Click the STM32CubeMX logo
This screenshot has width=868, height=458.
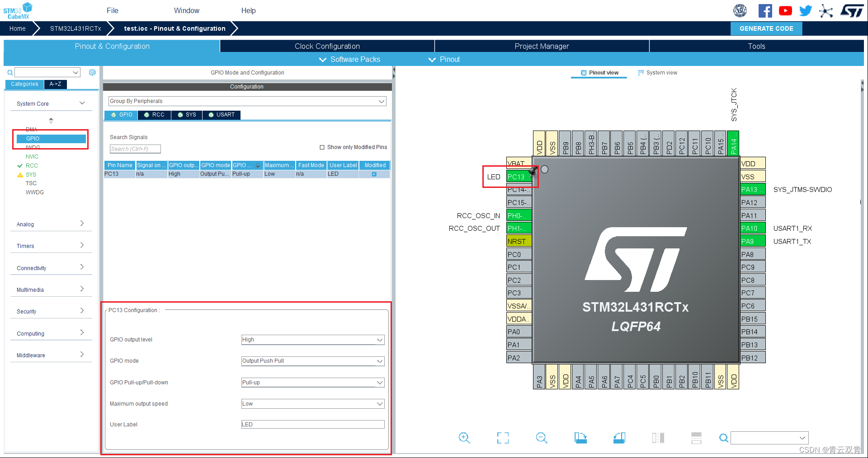[18, 11]
